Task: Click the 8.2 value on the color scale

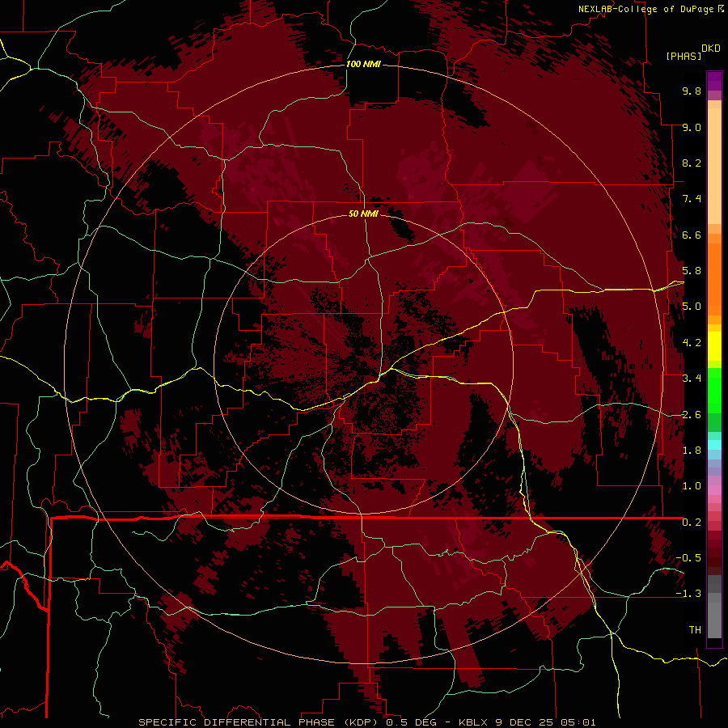Action: [x=692, y=163]
